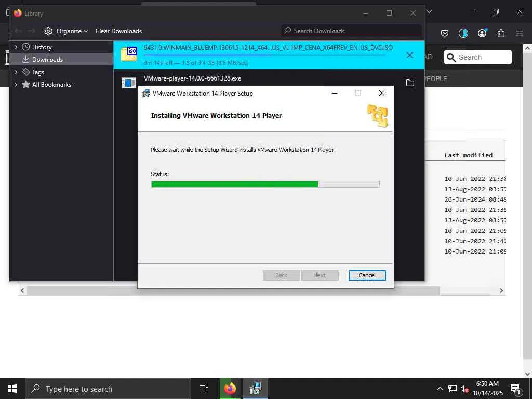532x399 pixels.
Task: Open the taskbar clock and date
Action: (488, 389)
